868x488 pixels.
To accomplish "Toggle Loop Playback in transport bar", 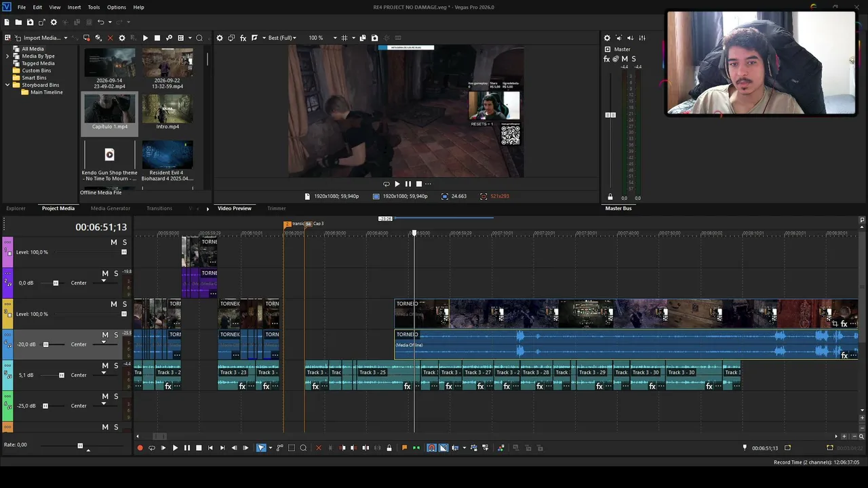I will tap(151, 448).
